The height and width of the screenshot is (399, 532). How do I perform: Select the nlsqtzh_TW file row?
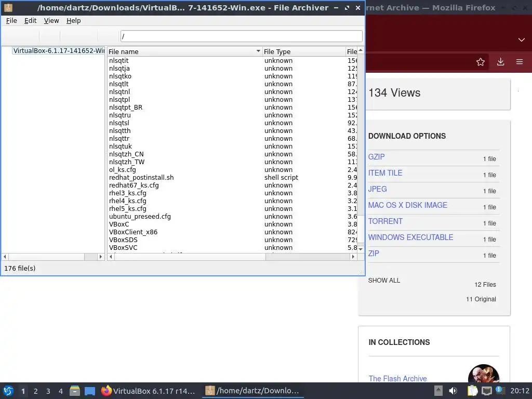click(232, 162)
